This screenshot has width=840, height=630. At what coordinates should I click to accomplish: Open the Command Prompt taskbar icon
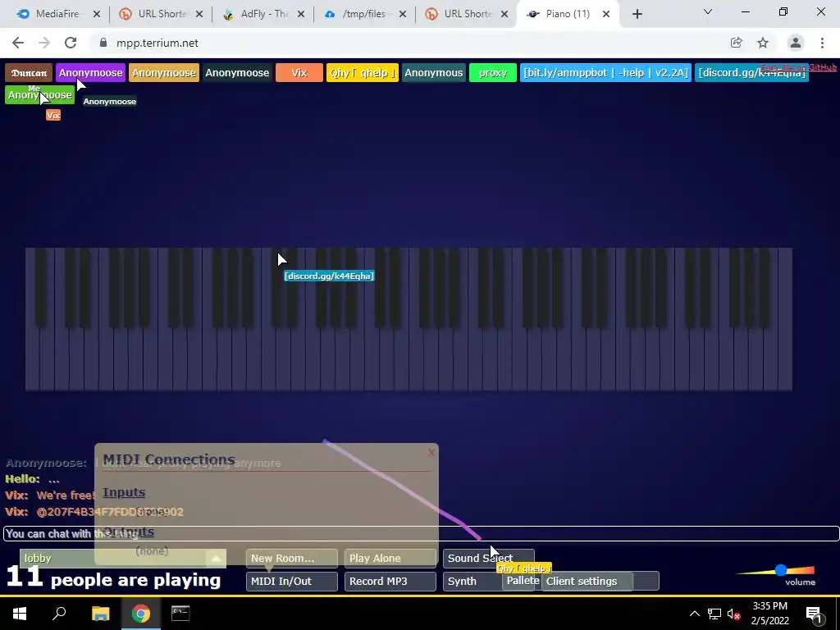coord(180,614)
